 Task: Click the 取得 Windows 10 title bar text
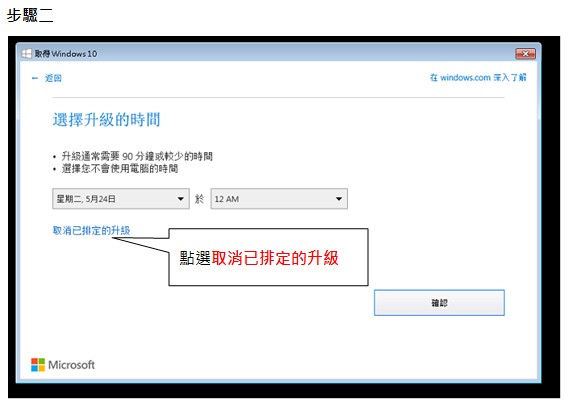click(x=66, y=54)
